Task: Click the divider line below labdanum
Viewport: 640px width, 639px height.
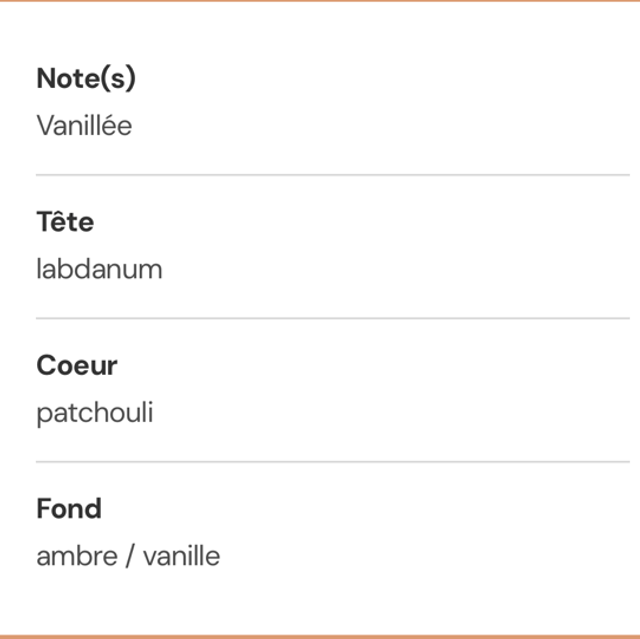Action: [x=333, y=318]
